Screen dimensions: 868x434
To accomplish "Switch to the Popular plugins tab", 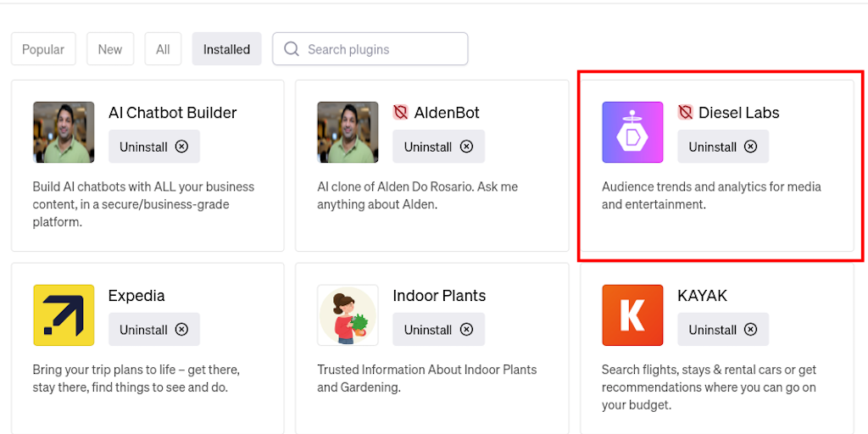I will pyautogui.click(x=43, y=49).
